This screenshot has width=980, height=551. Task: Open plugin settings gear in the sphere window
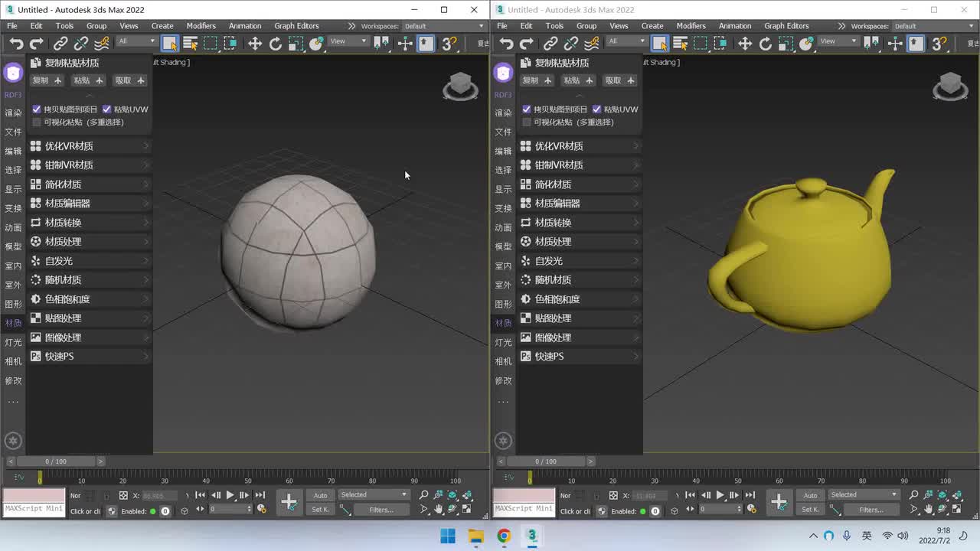pyautogui.click(x=13, y=441)
